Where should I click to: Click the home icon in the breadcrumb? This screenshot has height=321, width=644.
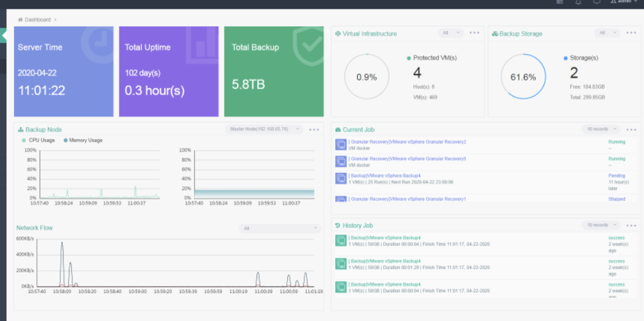point(20,20)
